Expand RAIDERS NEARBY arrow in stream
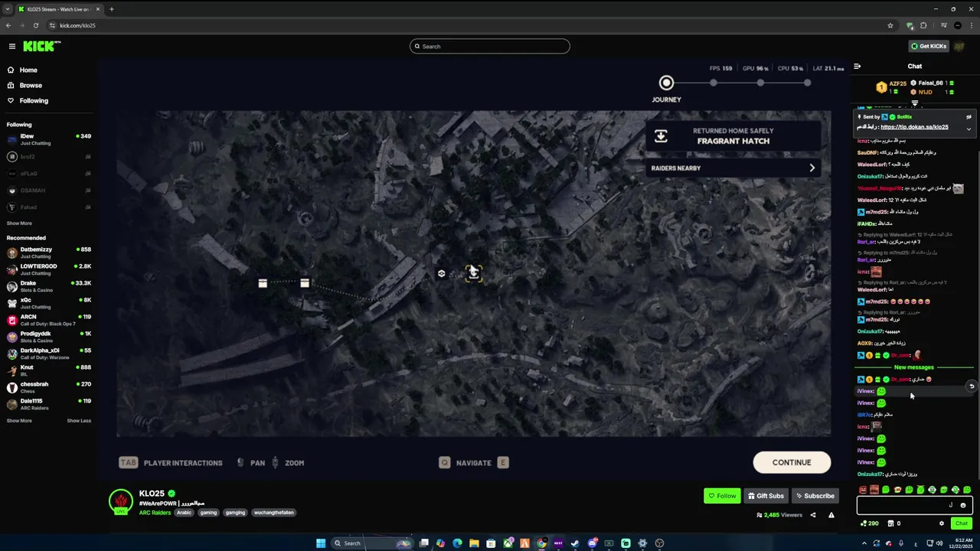Image resolution: width=980 pixels, height=551 pixels. (x=812, y=168)
